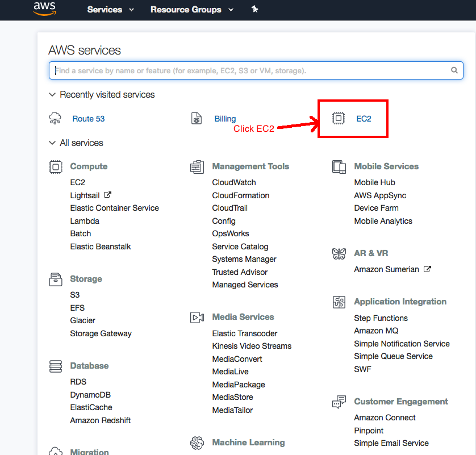The height and width of the screenshot is (455, 476).
Task: Click the Compute category icon
Action: pyautogui.click(x=56, y=167)
